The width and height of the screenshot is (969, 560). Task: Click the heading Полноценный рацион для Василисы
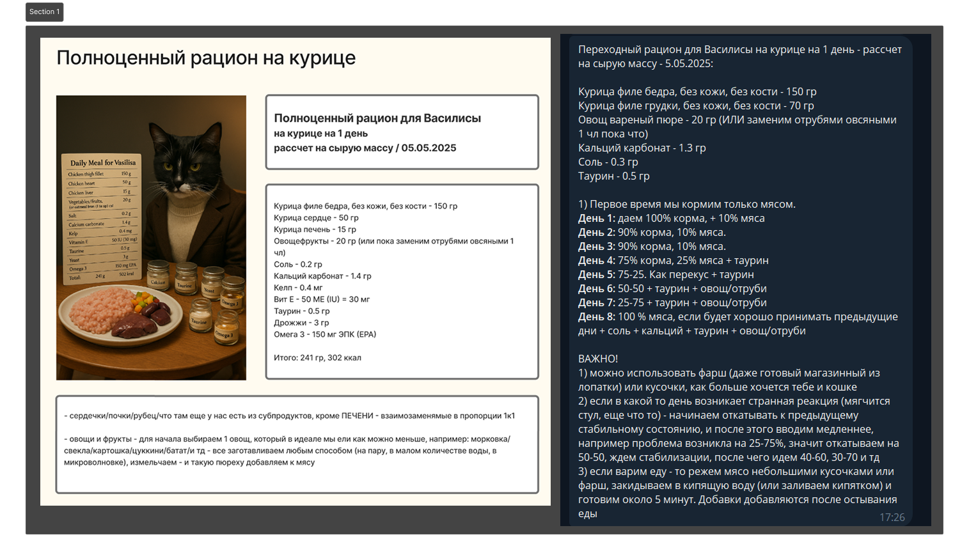click(x=377, y=118)
